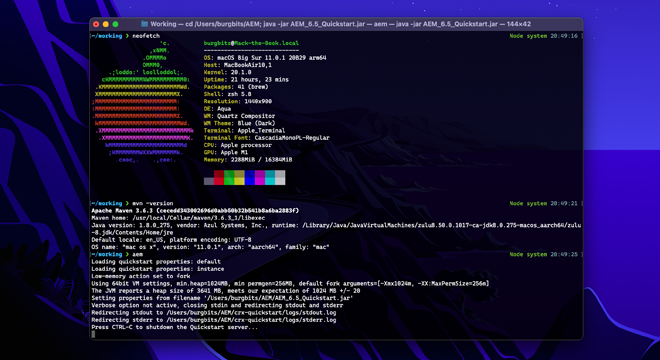Click the "mvn -version" command text
The width and height of the screenshot is (660, 360).
(153, 203)
